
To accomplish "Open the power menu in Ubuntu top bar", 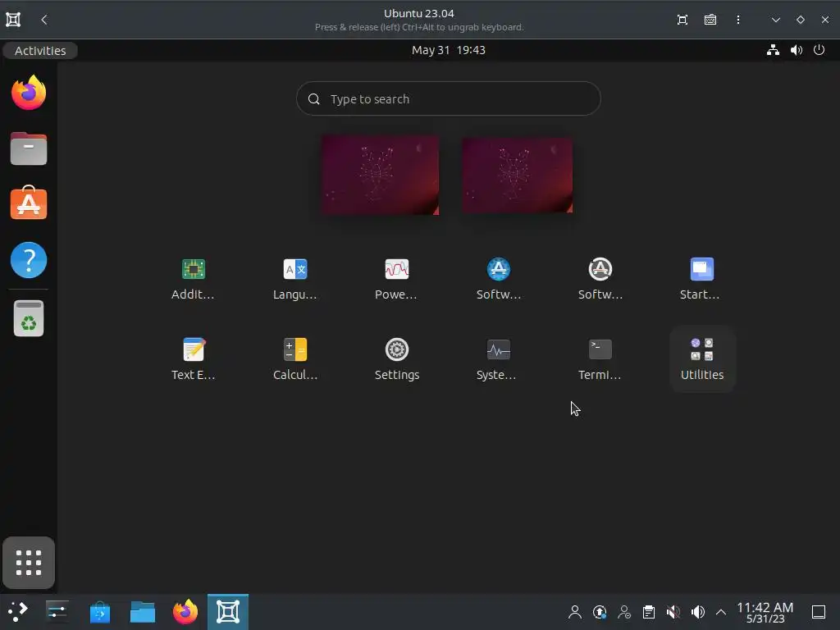I will pos(819,50).
